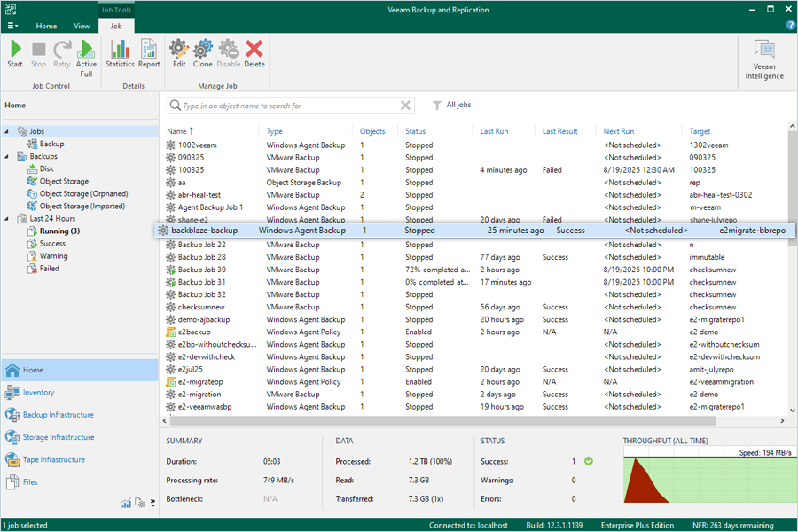The image size is (798, 532).
Task: Select Object Storage (Orphaned)
Action: (77, 194)
